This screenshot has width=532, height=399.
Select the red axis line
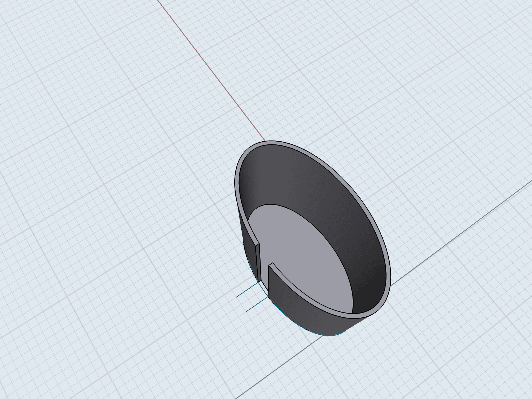coord(211,70)
